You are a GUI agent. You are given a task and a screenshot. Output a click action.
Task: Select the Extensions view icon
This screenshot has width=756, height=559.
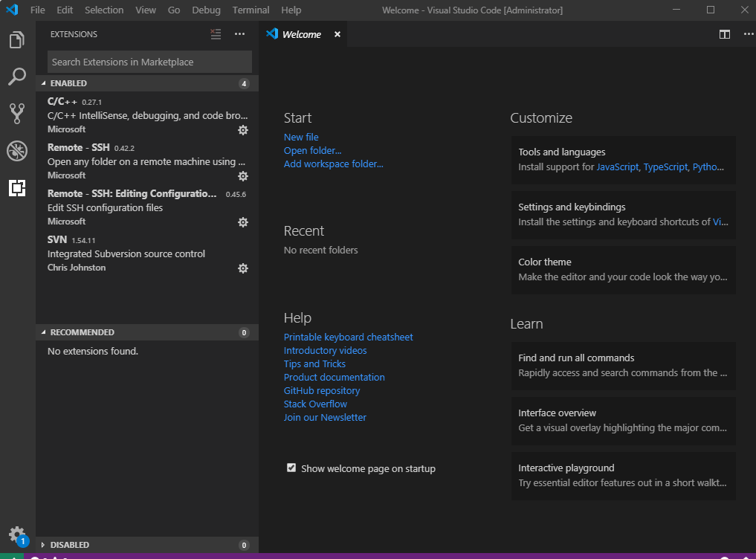pos(17,187)
